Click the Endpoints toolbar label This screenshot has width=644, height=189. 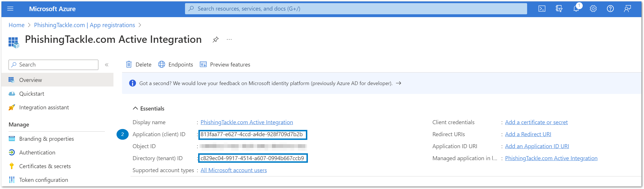point(180,65)
